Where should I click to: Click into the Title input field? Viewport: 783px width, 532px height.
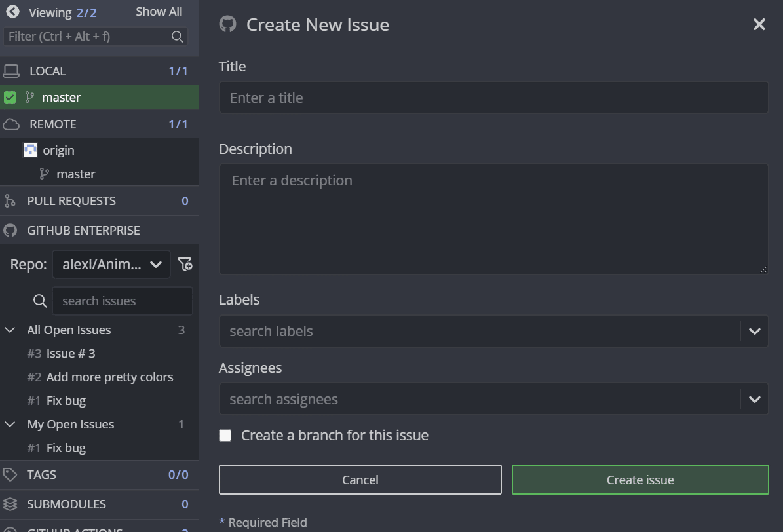tap(493, 98)
